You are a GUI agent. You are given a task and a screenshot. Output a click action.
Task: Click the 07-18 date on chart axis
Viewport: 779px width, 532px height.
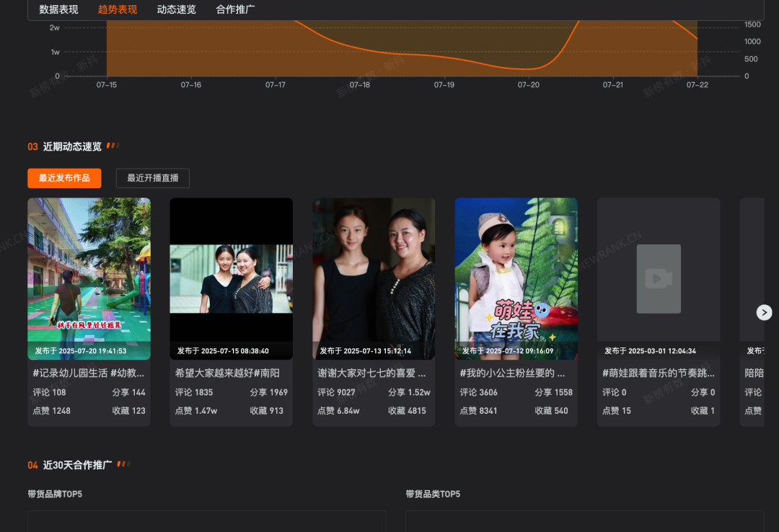[360, 85]
